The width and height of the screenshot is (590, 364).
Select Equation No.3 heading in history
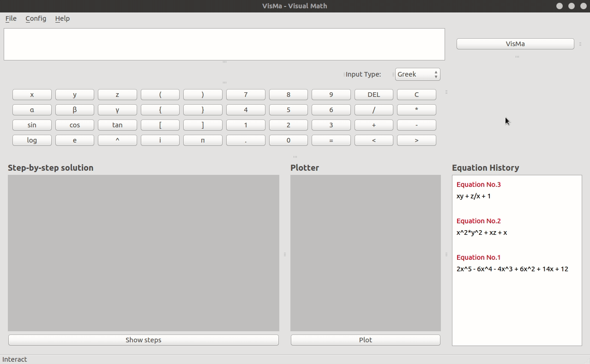[479, 185]
